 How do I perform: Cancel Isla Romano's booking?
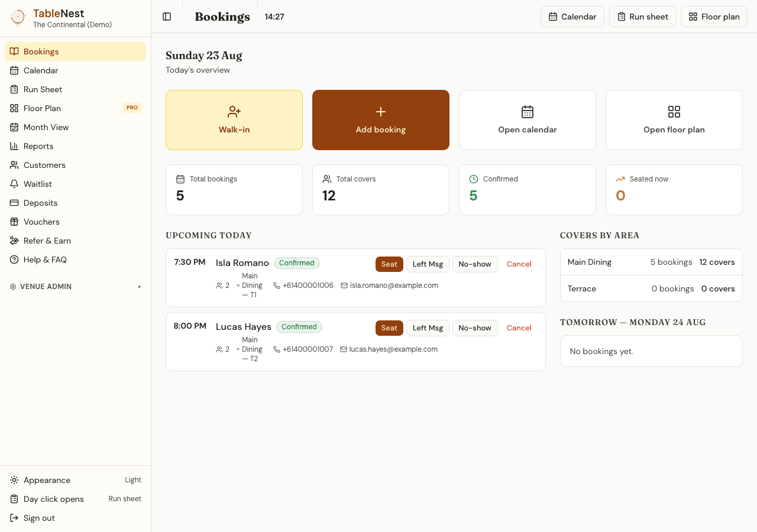(x=519, y=264)
